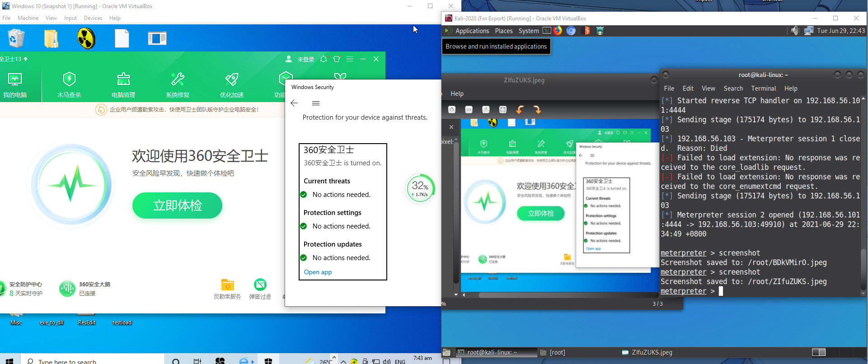868x364 pixels.
Task: Go back in Windows Security
Action: tap(294, 103)
